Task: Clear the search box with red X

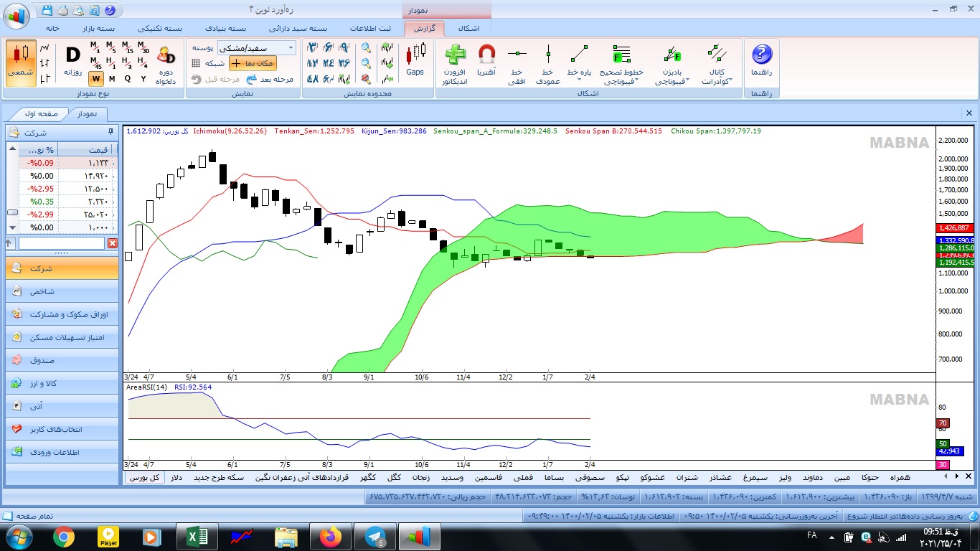Action: [x=113, y=244]
